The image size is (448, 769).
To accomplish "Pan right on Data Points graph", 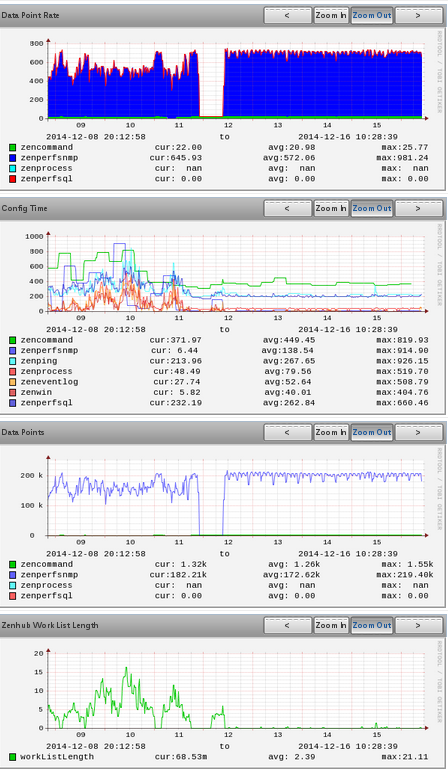I will coord(418,433).
